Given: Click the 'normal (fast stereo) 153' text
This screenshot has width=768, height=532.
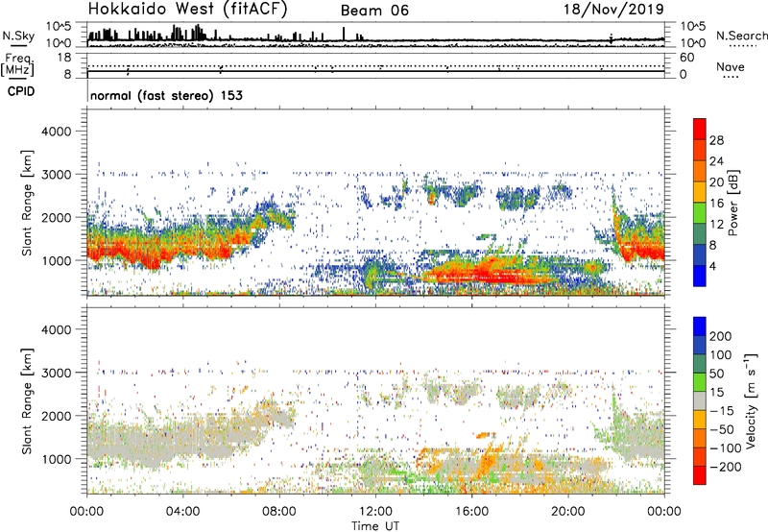Looking at the screenshot, I should (x=166, y=95).
